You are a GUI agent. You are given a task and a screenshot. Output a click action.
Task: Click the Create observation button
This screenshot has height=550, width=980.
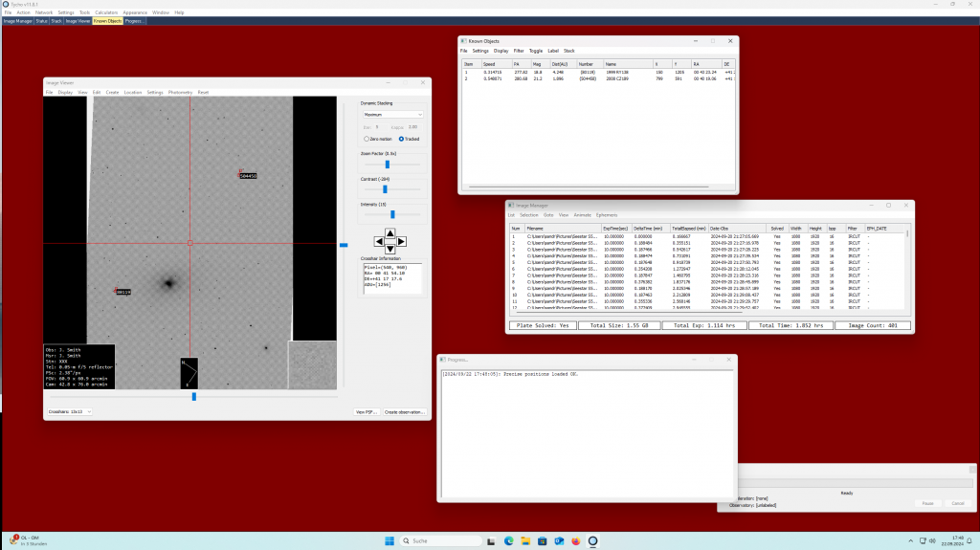405,411
